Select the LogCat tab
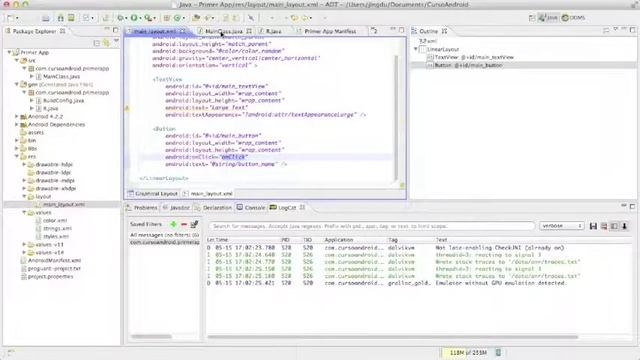 point(283,208)
